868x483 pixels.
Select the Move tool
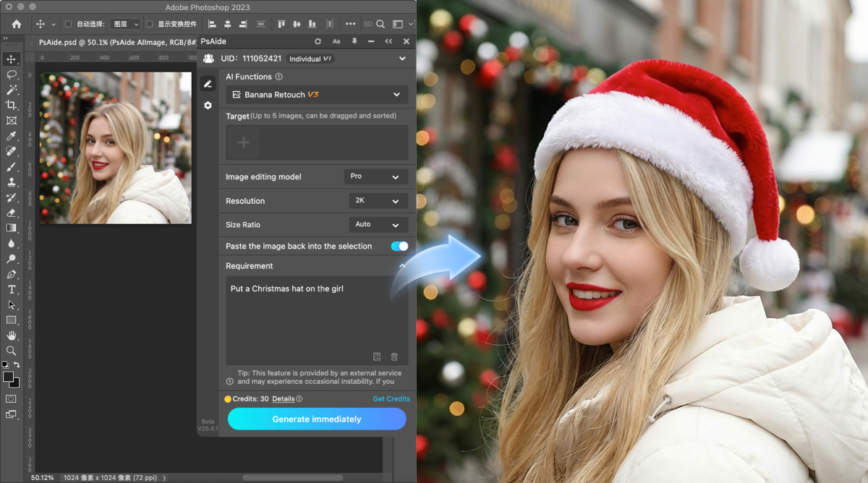point(11,60)
